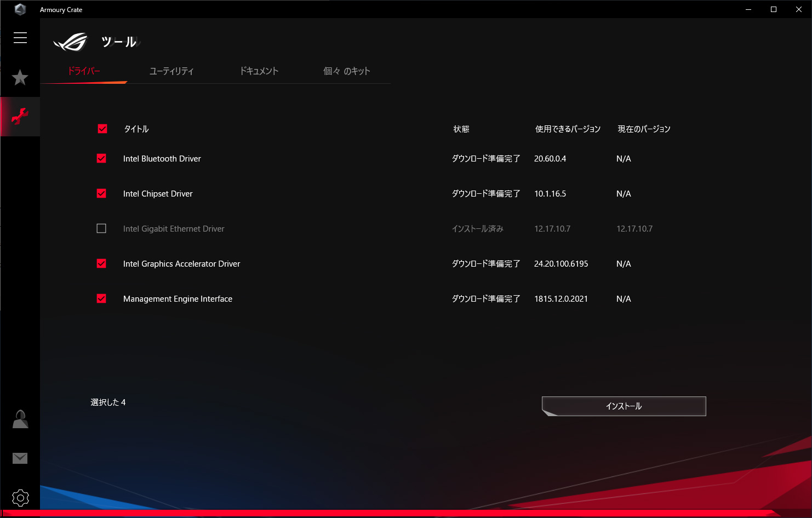Click the ダウンロード準備完了 status for Intel Bluetooth Driver
This screenshot has height=518, width=812.
[x=486, y=159]
